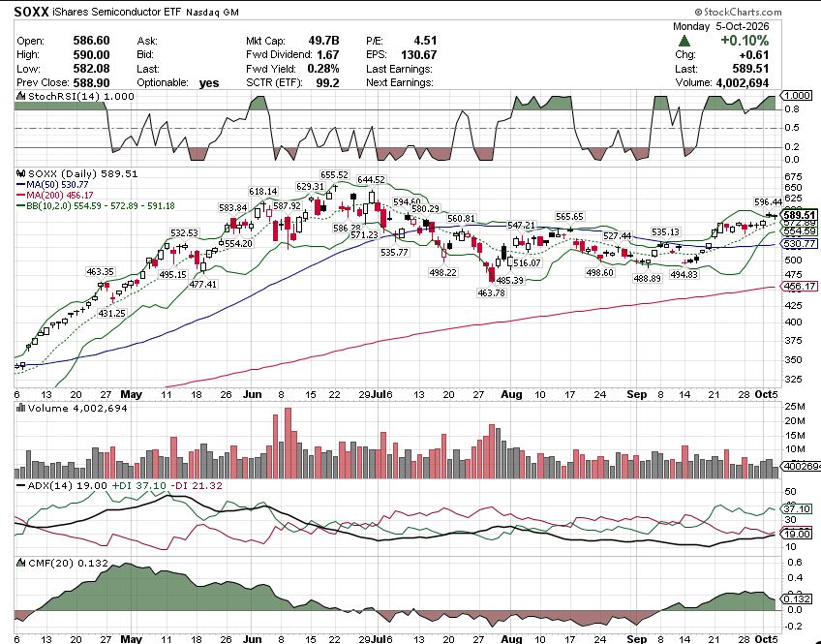
Task: Click the iShares Semiconductor ETF name
Action: click(x=117, y=12)
